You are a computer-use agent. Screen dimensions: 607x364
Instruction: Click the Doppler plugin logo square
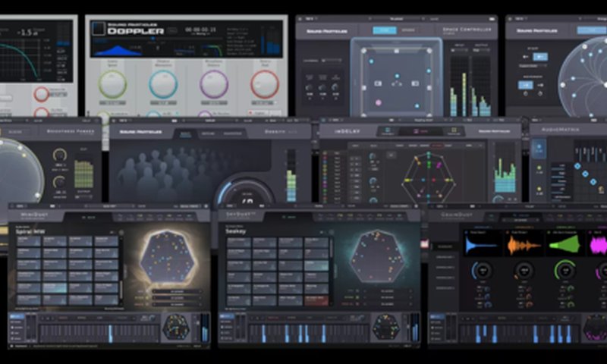98,29
